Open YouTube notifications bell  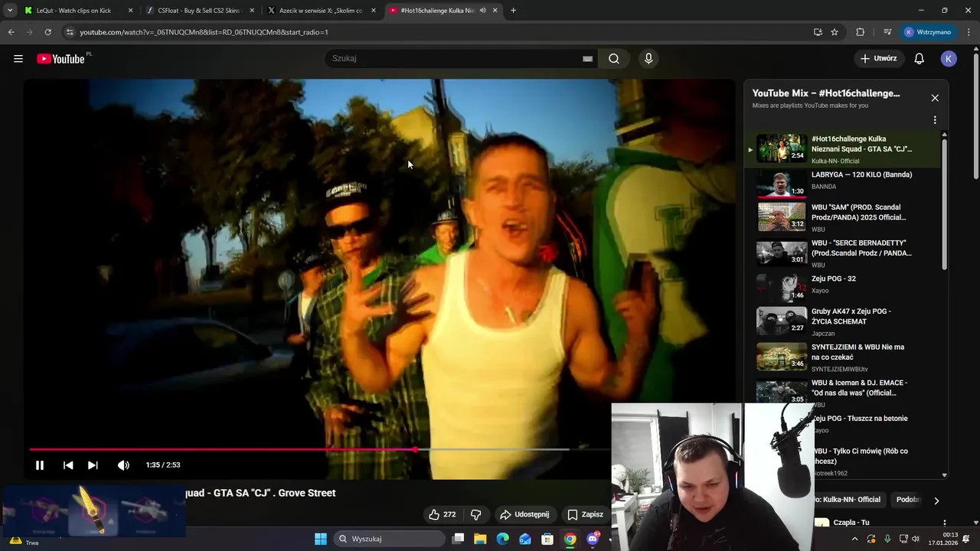coord(920,59)
